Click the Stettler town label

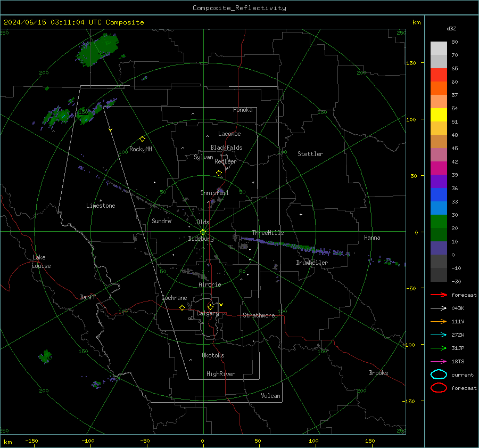310,154
